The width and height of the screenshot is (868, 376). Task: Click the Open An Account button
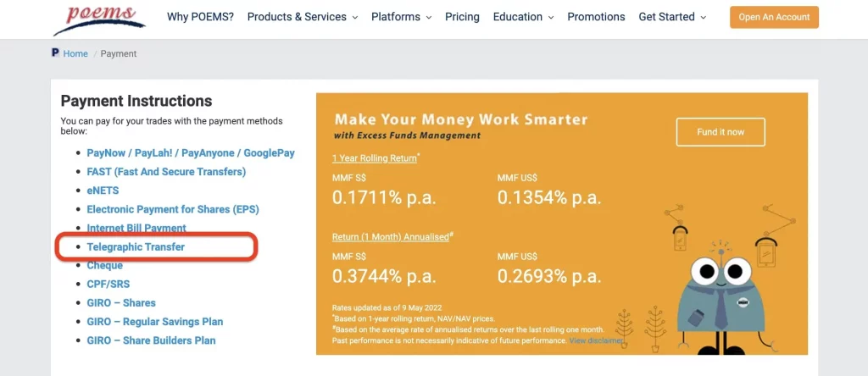(774, 17)
